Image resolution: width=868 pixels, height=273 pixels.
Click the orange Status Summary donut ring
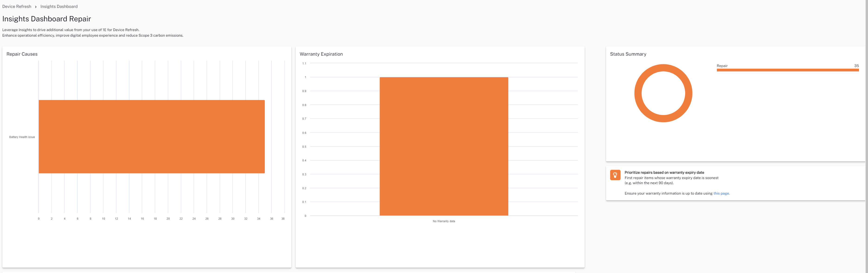pos(638,93)
